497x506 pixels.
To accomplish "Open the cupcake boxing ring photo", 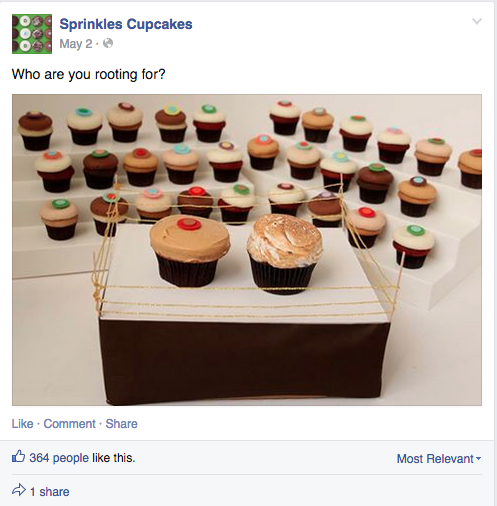I will 247,250.
